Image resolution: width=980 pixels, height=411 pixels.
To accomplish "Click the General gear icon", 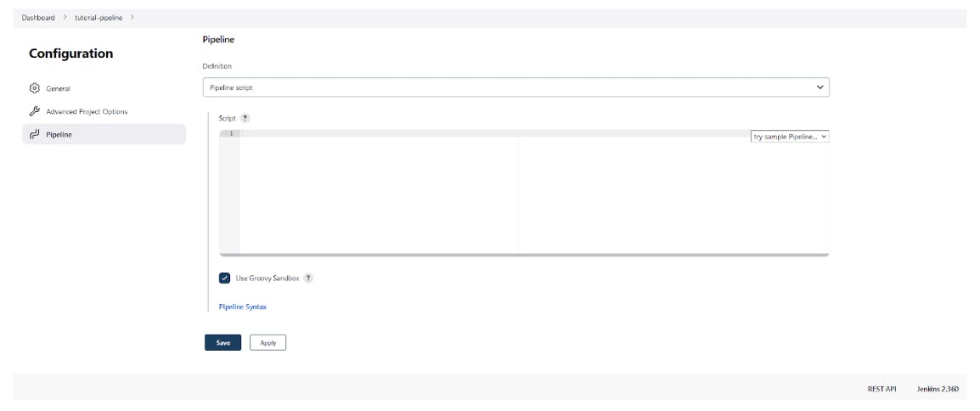I will pyautogui.click(x=35, y=88).
